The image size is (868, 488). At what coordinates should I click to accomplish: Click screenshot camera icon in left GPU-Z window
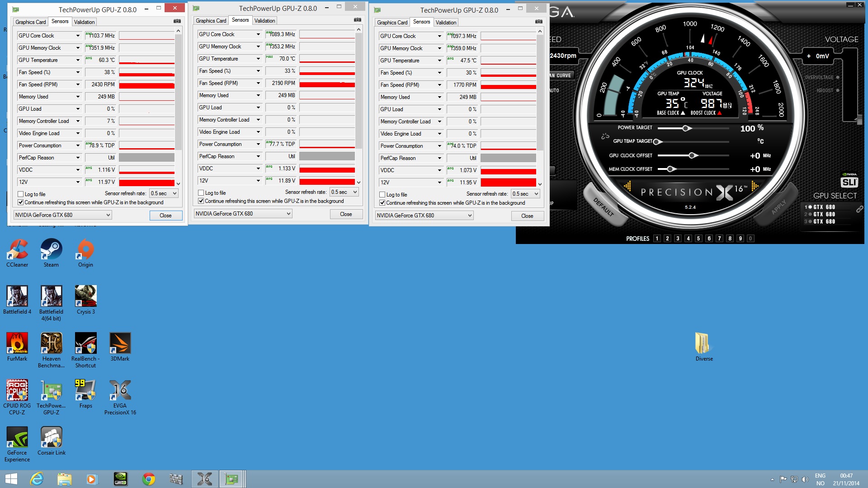pos(177,21)
